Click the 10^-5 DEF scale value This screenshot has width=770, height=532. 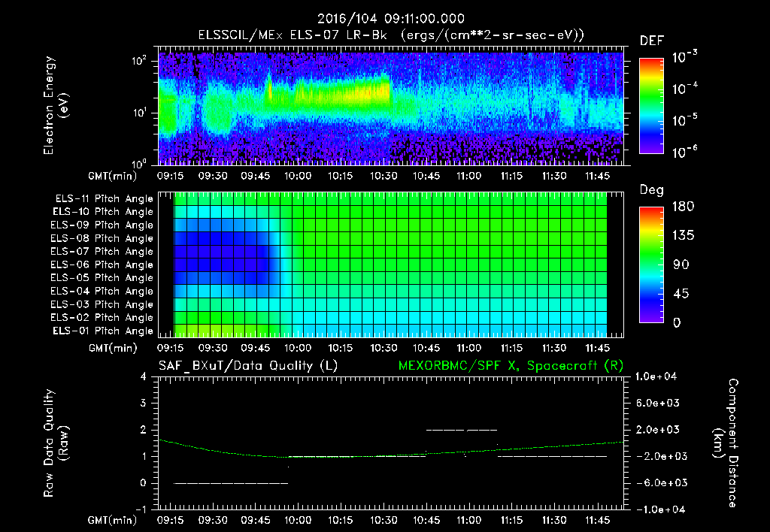(684, 120)
